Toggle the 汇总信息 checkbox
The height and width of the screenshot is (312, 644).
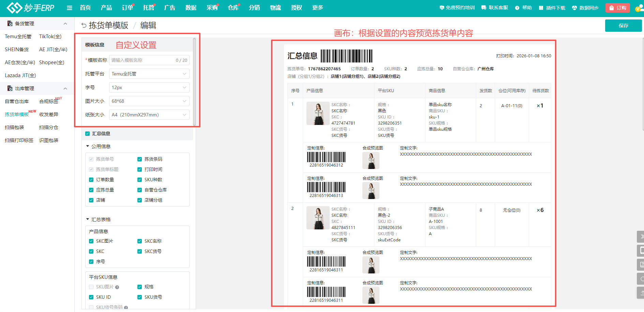click(88, 134)
